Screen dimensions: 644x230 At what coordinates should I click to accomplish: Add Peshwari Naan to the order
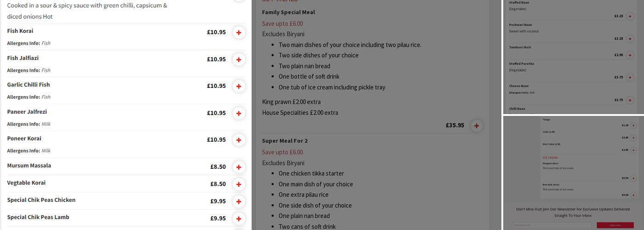click(630, 39)
